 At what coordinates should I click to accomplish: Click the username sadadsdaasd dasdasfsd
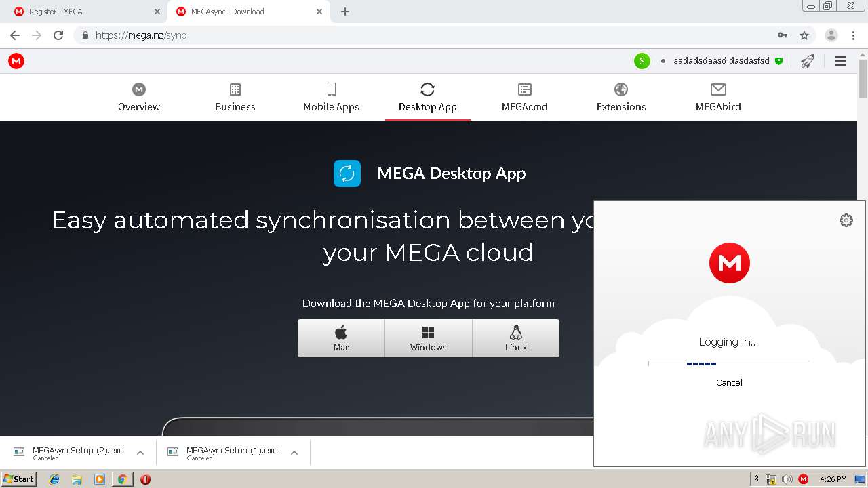tap(722, 61)
